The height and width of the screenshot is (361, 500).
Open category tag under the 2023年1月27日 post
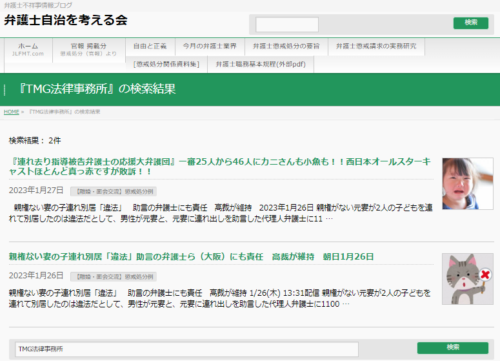tap(113, 191)
